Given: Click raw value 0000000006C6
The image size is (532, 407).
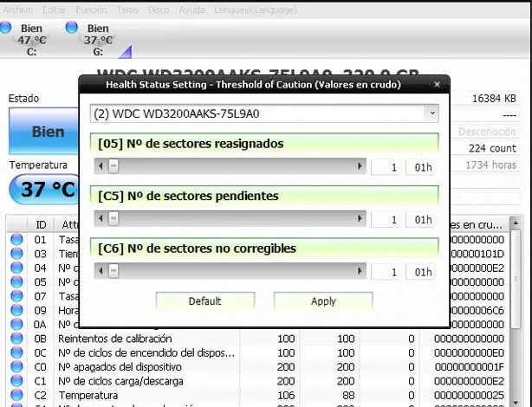Looking at the screenshot, I should 477,310.
